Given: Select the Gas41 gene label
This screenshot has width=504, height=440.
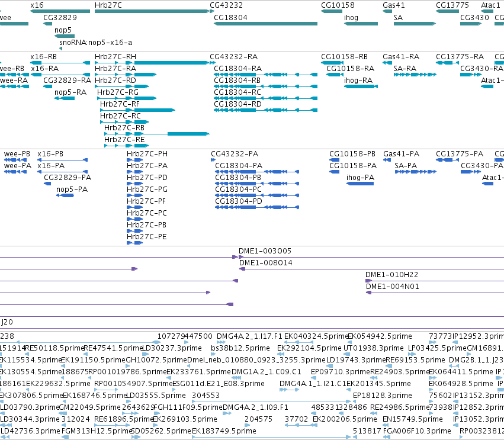Looking at the screenshot, I should tap(393, 5).
